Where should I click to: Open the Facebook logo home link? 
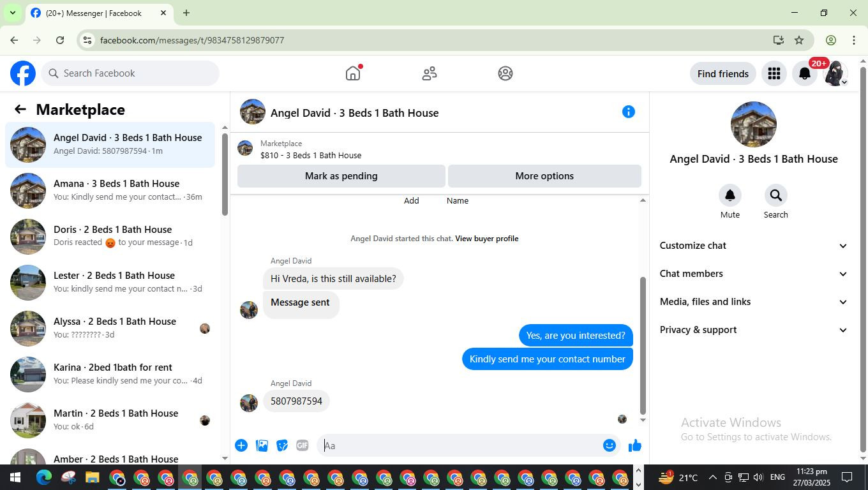[23, 73]
